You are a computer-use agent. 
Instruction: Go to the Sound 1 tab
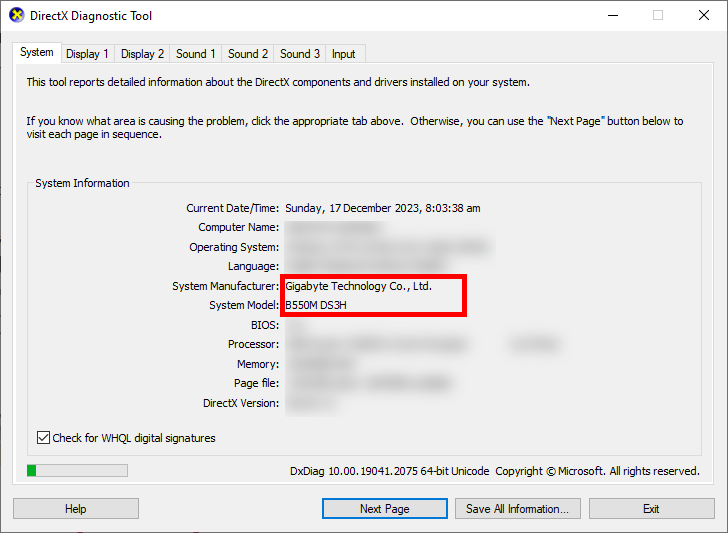195,54
